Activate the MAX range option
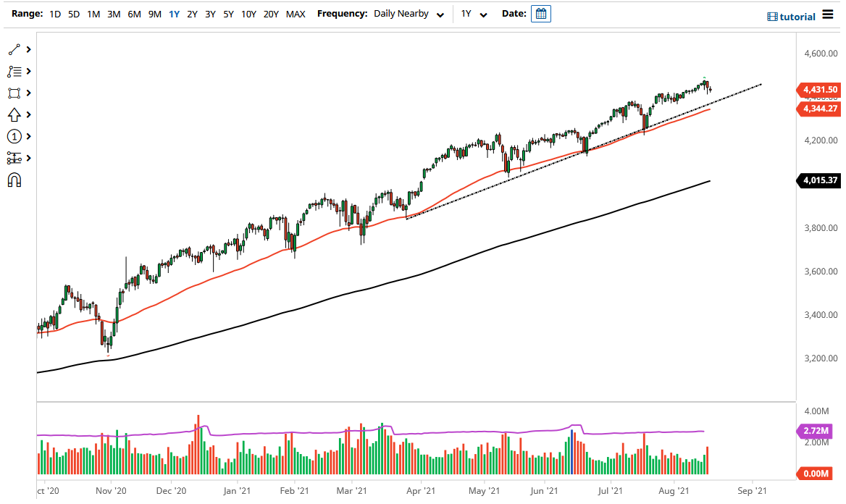The image size is (846, 504). coord(296,13)
